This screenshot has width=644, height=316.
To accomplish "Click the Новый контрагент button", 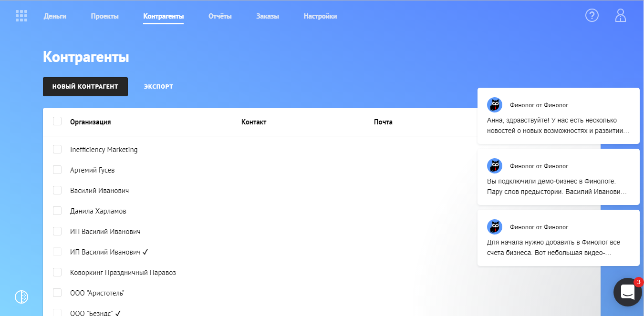I will (x=85, y=87).
